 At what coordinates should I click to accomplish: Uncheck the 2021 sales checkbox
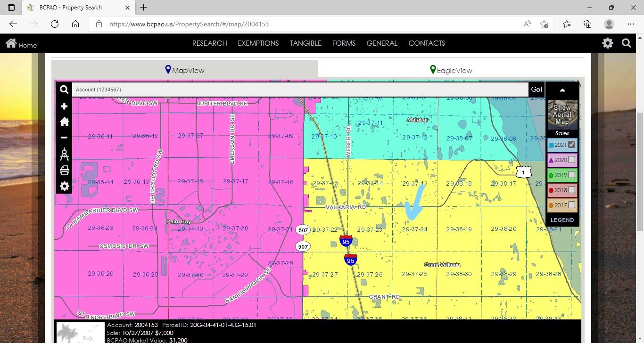(x=571, y=145)
